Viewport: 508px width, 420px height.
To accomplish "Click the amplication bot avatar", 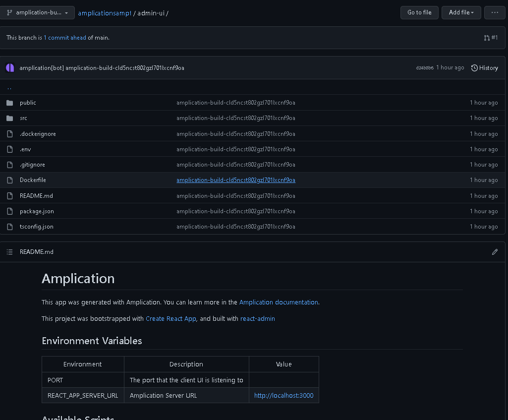I will coord(10,68).
